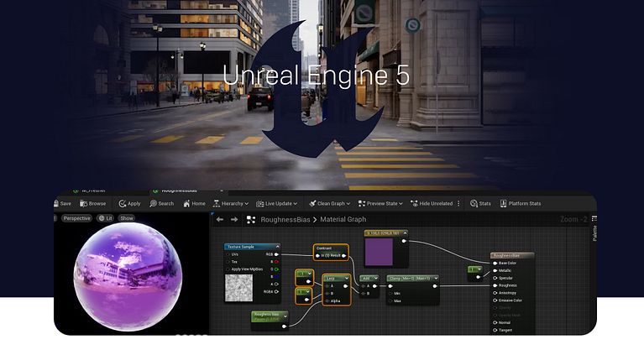644x350 pixels.
Task: Open Browse to locate the asset
Action: (93, 203)
